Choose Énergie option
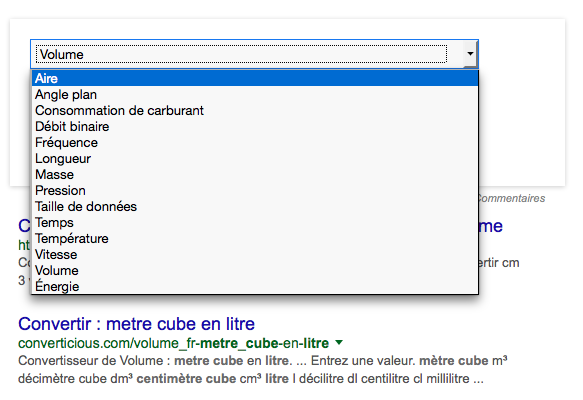 (255, 286)
